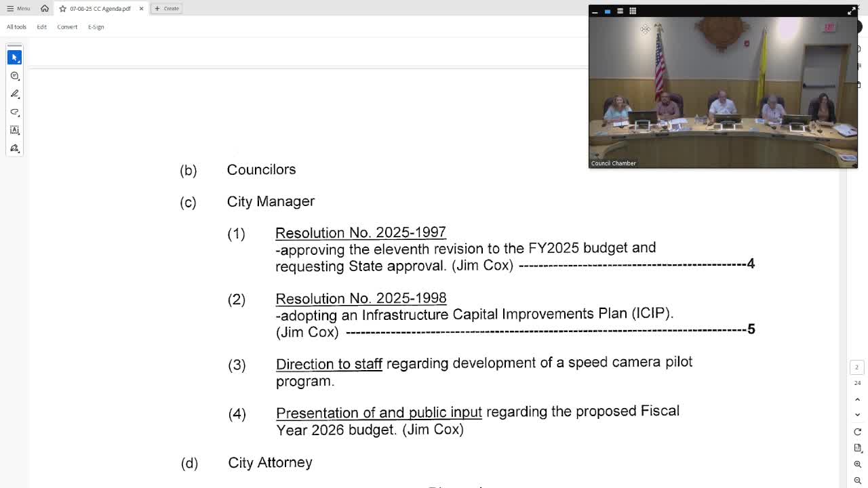Open the hamburger Menu
This screenshot has width=868, height=488.
click(18, 8)
